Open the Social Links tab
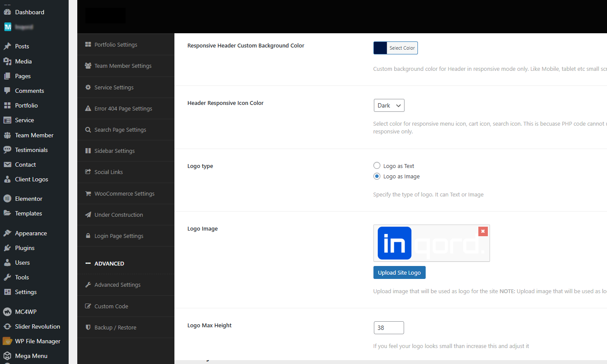Image resolution: width=607 pixels, height=364 pixels. point(126,172)
